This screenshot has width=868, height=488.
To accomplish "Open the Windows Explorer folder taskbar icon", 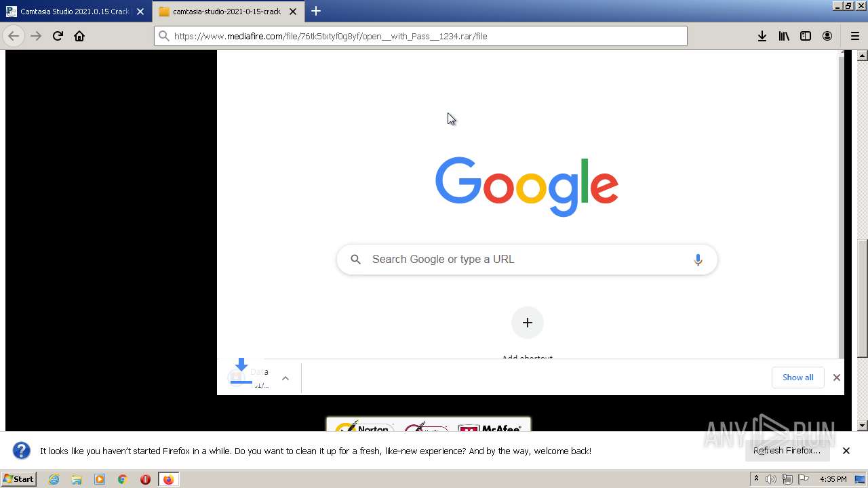I will 77,479.
